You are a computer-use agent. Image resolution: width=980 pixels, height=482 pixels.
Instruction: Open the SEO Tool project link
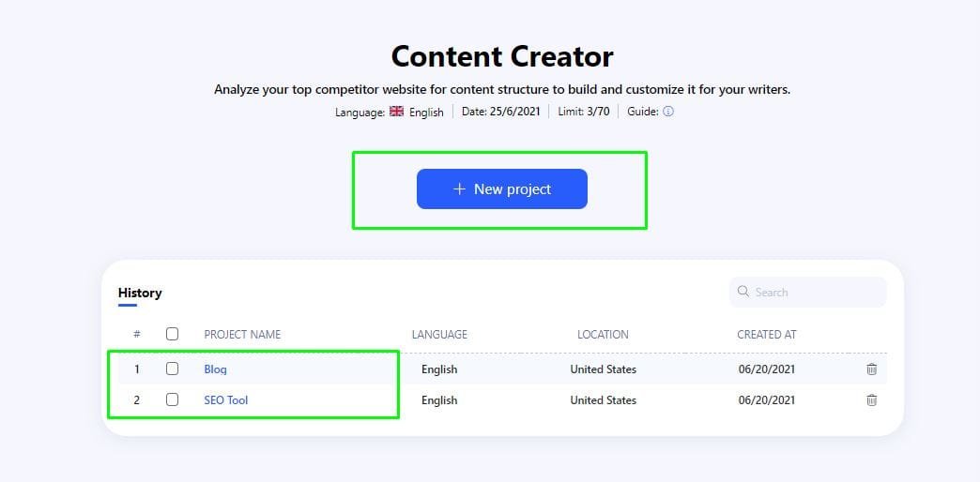(226, 400)
